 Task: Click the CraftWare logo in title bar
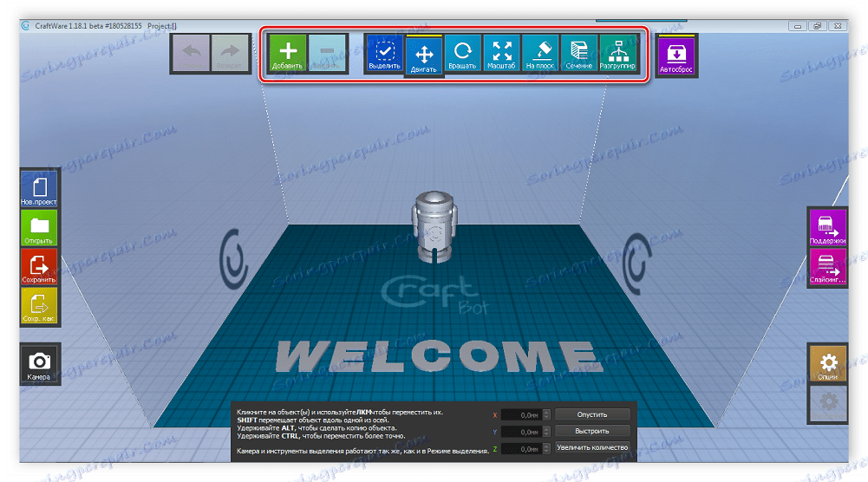tap(25, 25)
